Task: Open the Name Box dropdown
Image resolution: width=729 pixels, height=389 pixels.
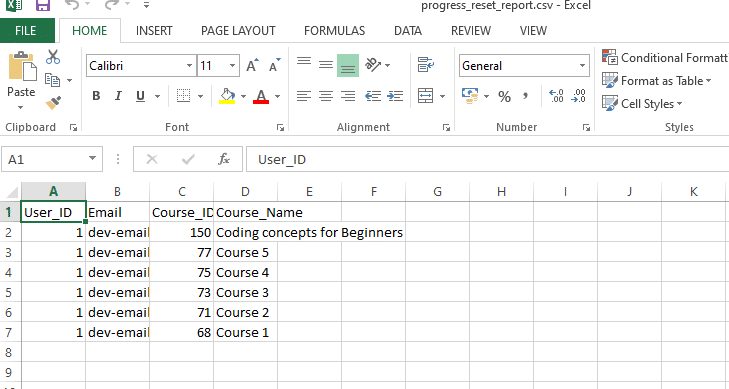Action: [93, 159]
